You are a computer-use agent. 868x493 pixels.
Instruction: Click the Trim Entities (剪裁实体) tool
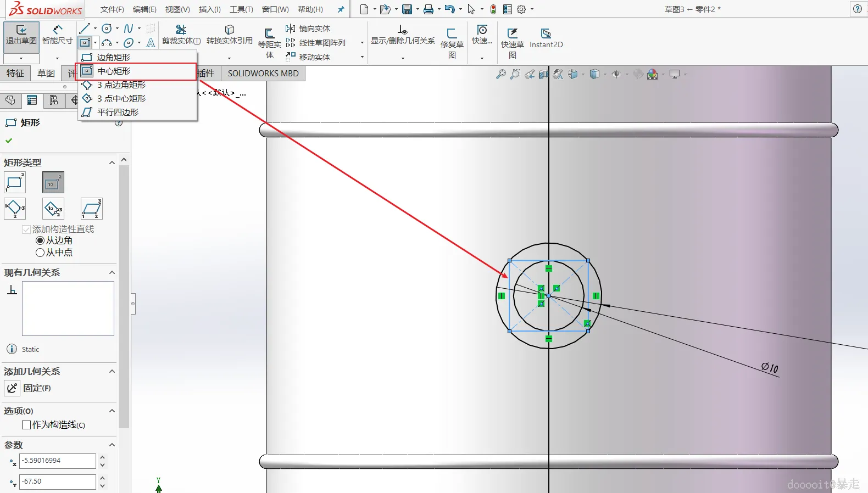coord(181,35)
